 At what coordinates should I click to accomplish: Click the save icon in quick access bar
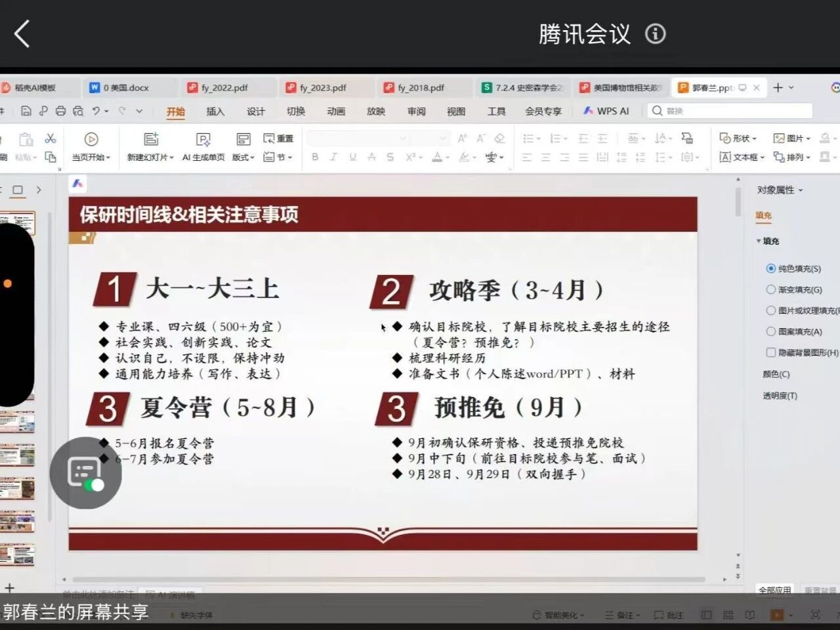click(x=26, y=111)
